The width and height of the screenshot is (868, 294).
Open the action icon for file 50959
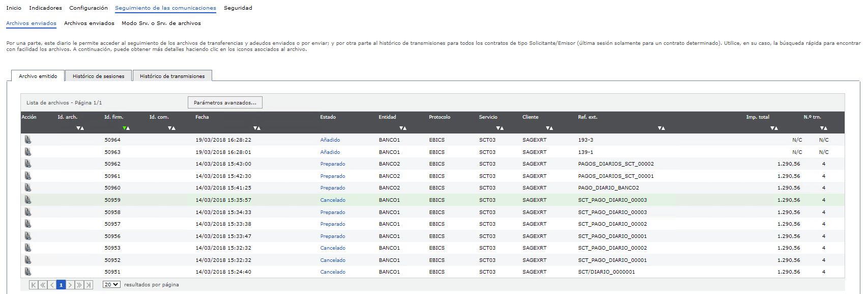coord(27,200)
